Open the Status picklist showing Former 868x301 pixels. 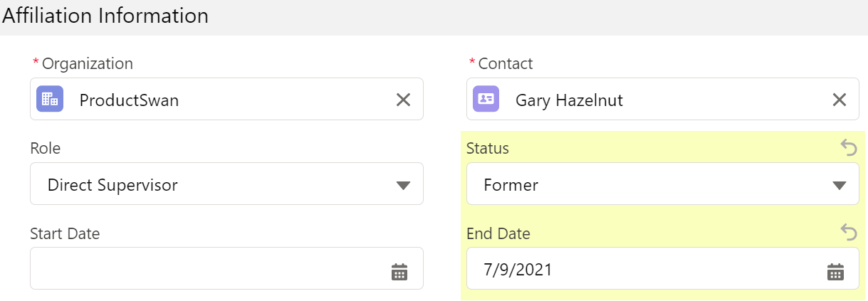(663, 184)
